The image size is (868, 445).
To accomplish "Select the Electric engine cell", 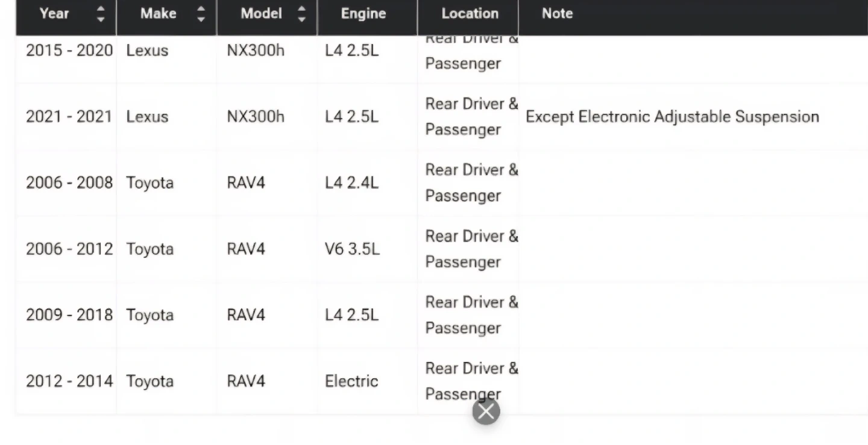I will pos(351,381).
